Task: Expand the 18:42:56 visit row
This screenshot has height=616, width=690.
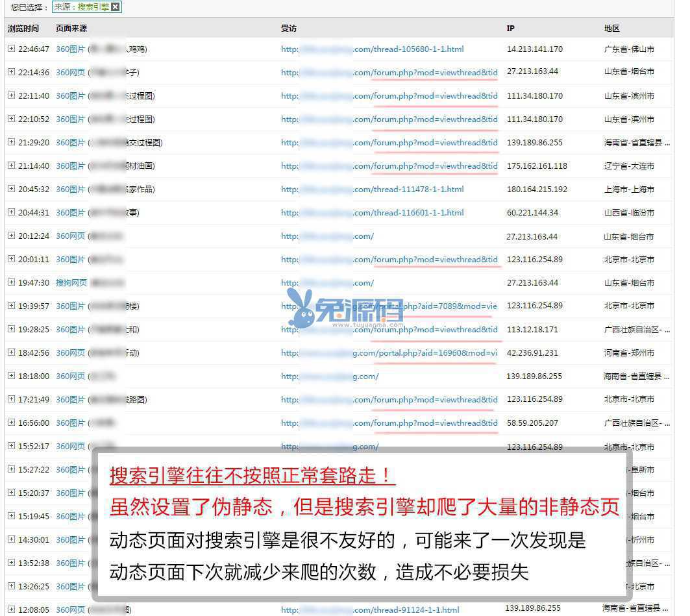Action: click(11, 352)
